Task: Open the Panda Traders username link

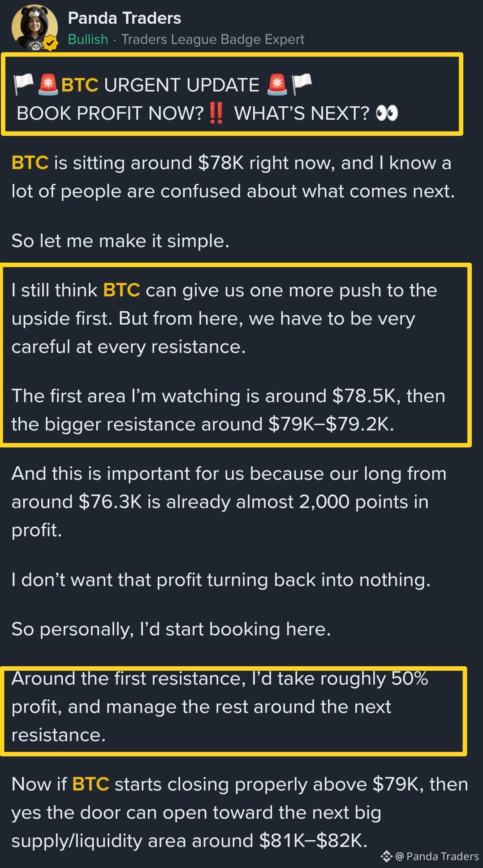Action: pyautogui.click(x=124, y=18)
